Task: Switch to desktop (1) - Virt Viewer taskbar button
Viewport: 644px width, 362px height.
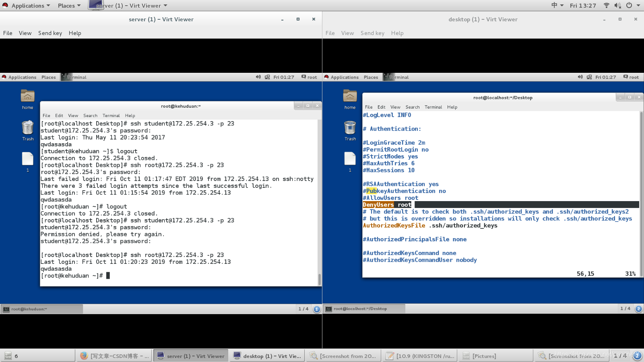Action: tap(267, 356)
